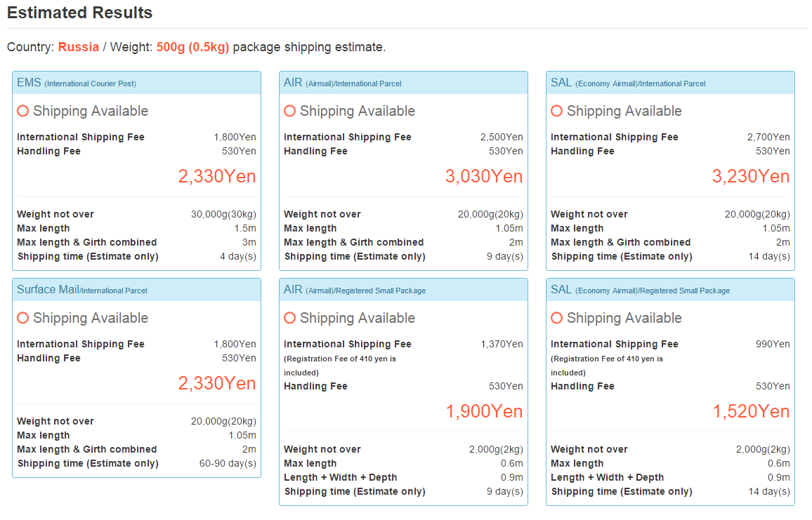Open the Surface Mail International Parcel header
Viewport: 812px width, 520px height.
(x=82, y=290)
